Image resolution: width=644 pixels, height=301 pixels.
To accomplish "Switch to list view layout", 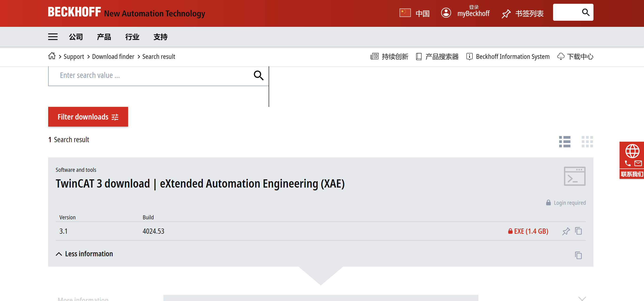I will pyautogui.click(x=565, y=142).
